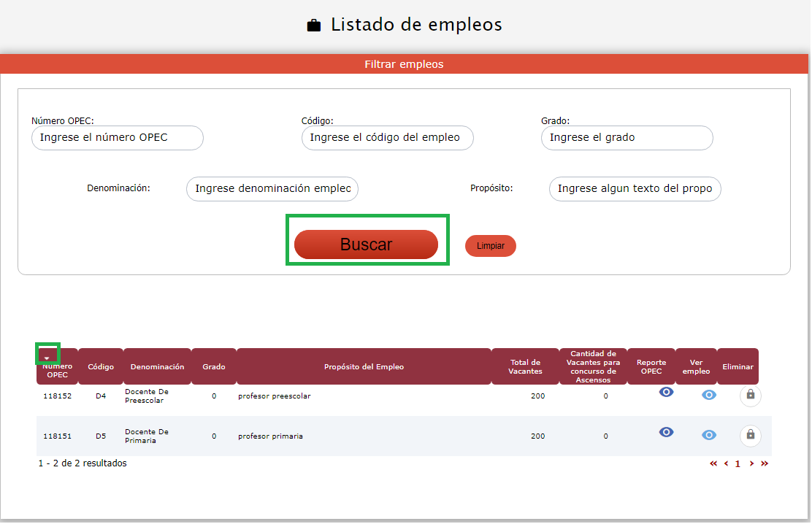Jump to the last results page
Screen dimensions: 812x524
(x=765, y=463)
